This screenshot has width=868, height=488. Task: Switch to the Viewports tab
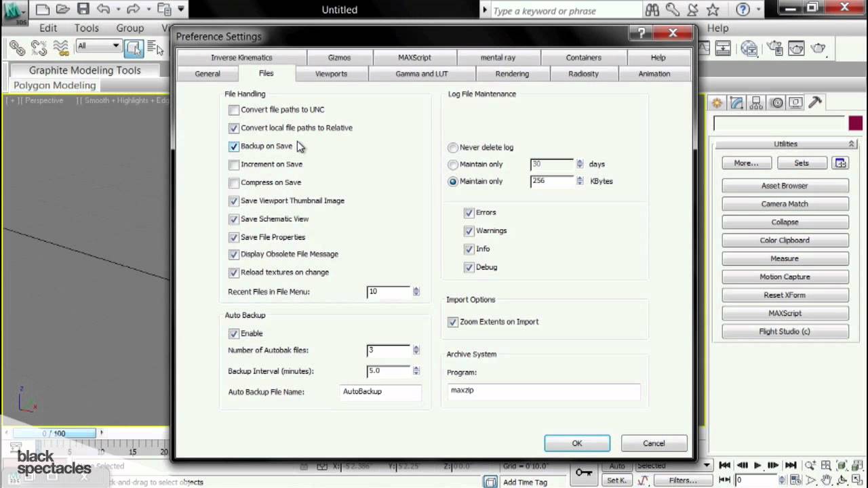331,74
